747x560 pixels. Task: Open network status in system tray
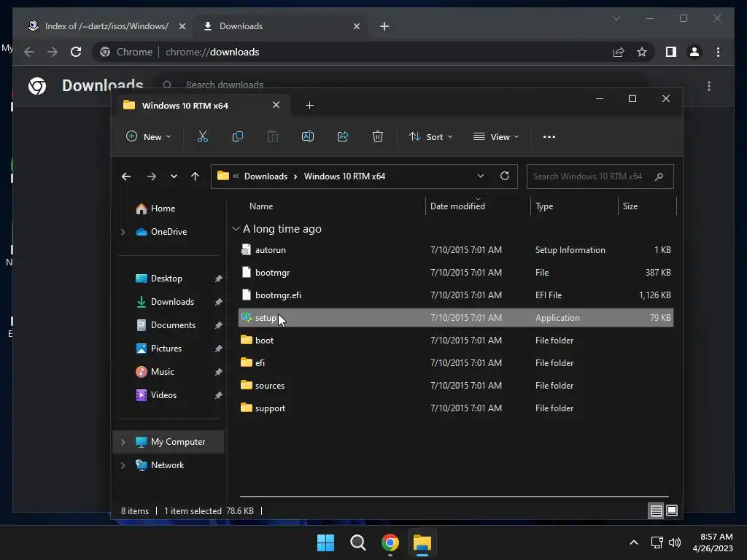[657, 542]
